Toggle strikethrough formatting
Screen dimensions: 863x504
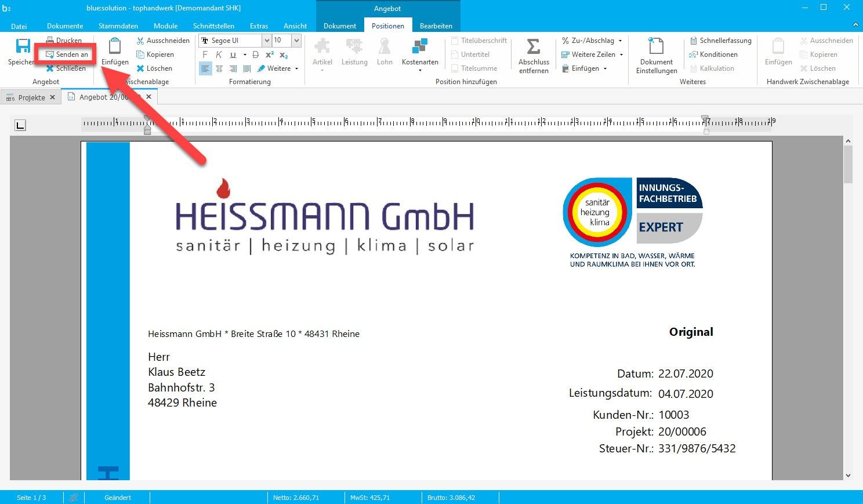pos(256,55)
